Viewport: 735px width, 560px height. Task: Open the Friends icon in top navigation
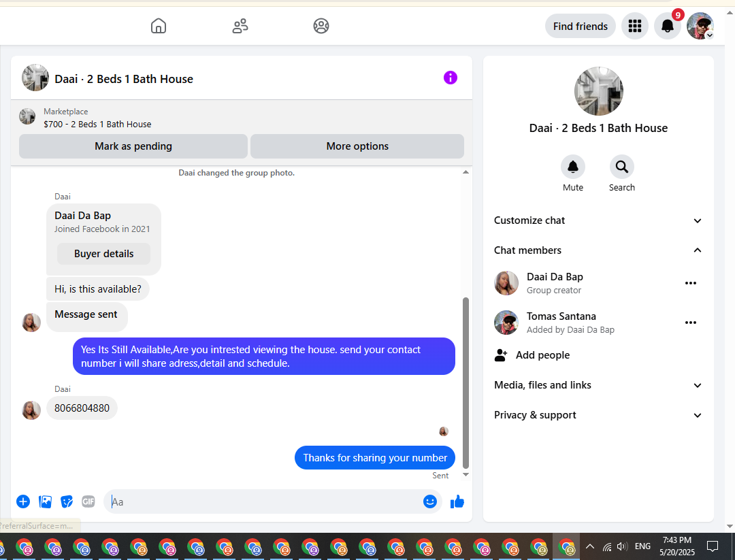[240, 26]
